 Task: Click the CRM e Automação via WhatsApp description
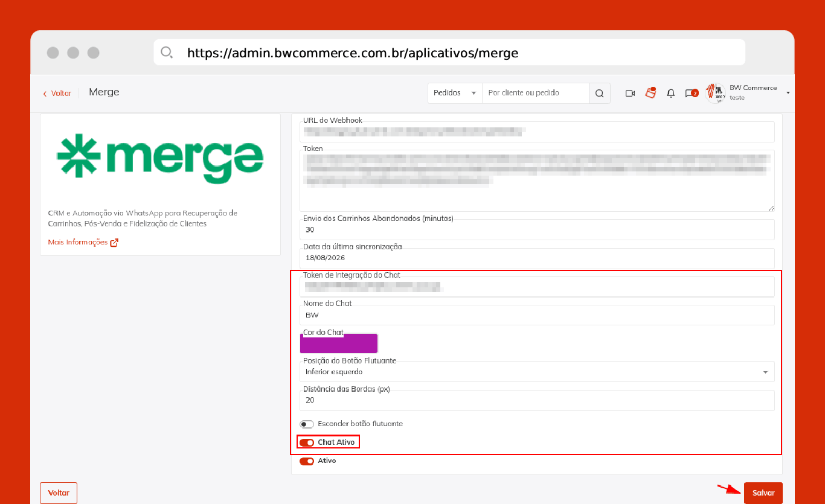pos(143,219)
